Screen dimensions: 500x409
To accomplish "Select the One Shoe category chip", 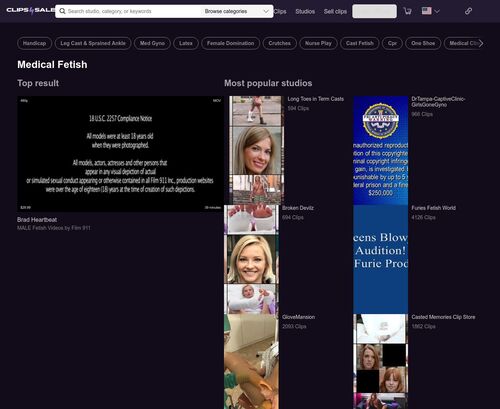I will (x=423, y=43).
